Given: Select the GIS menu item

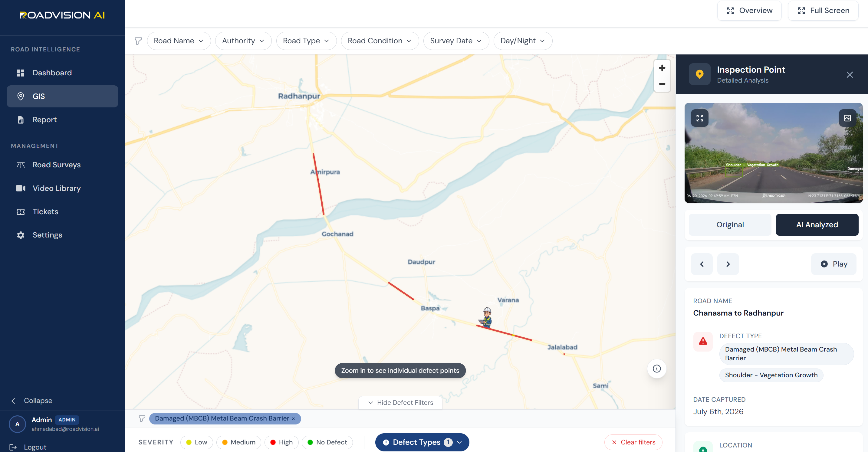Looking at the screenshot, I should pos(62,96).
